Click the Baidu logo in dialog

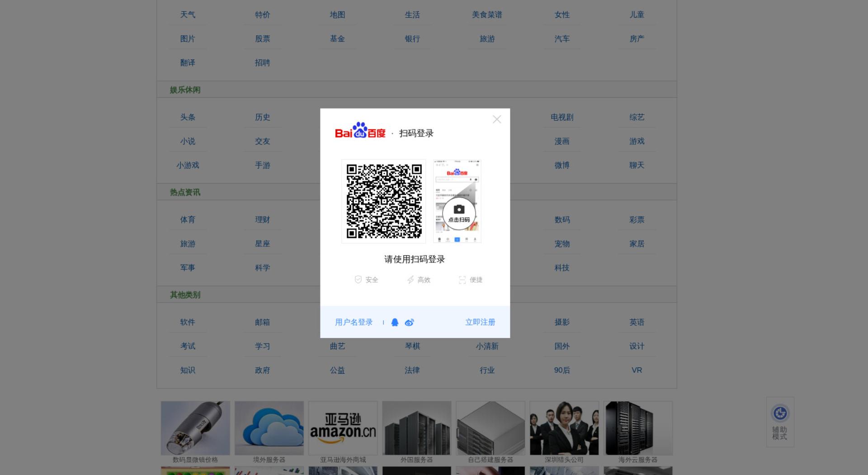click(360, 130)
